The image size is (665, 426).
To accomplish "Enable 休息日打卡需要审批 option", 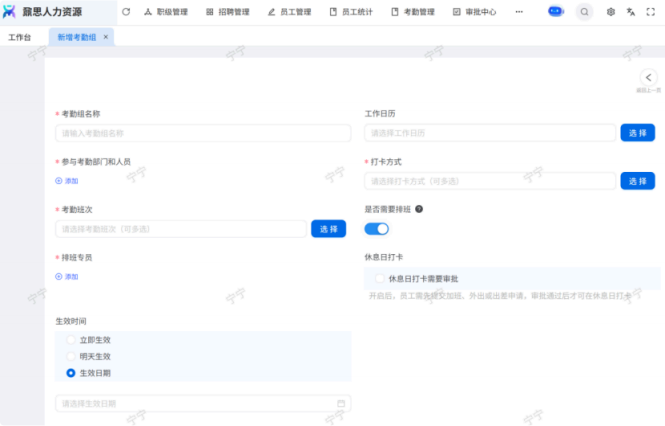I will (x=380, y=278).
